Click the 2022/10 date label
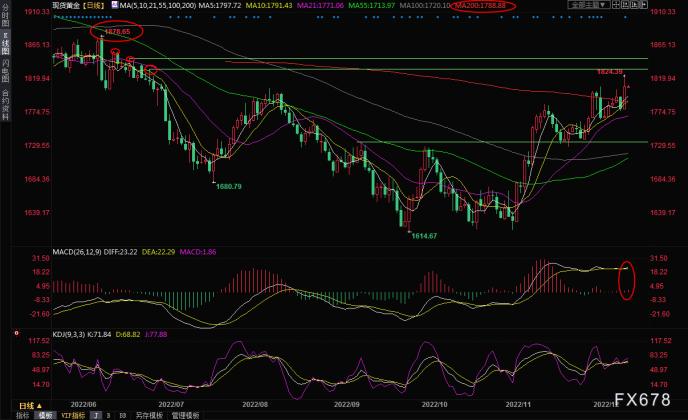The image size is (688, 420). 434,404
